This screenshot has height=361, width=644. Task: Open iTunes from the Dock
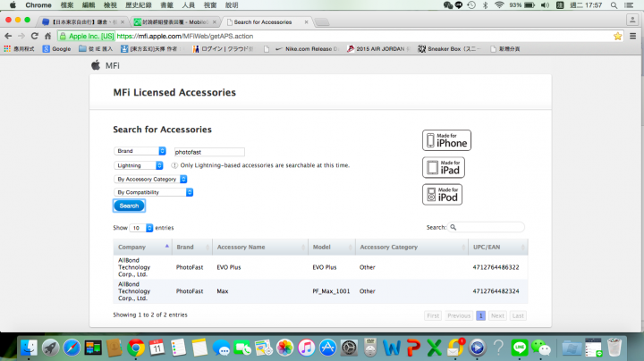coord(307,348)
